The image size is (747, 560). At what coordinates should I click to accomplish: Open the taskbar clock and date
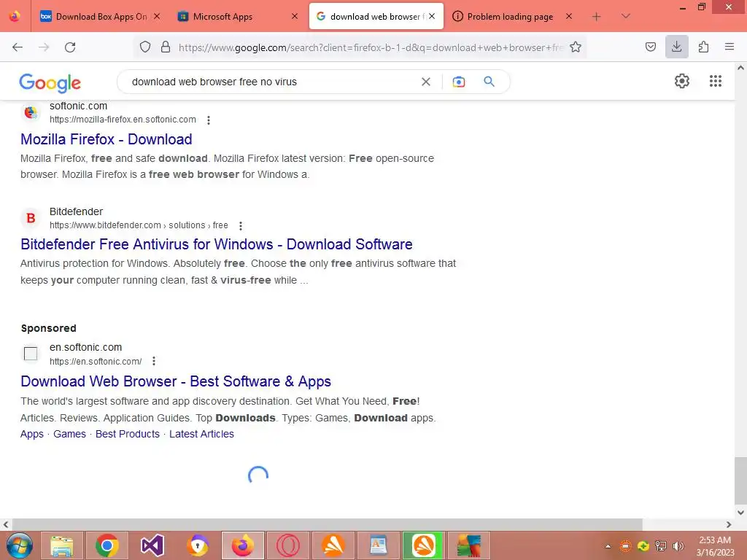[715, 546]
